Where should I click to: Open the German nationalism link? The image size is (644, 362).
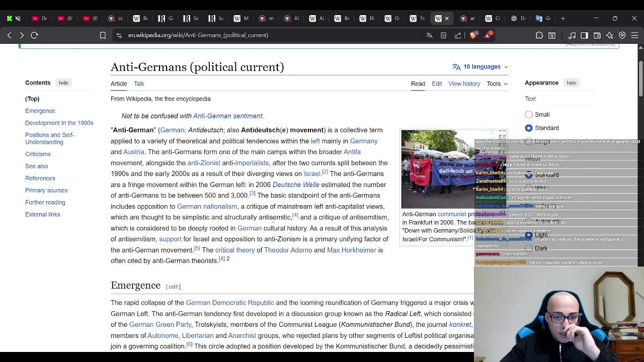207,207
